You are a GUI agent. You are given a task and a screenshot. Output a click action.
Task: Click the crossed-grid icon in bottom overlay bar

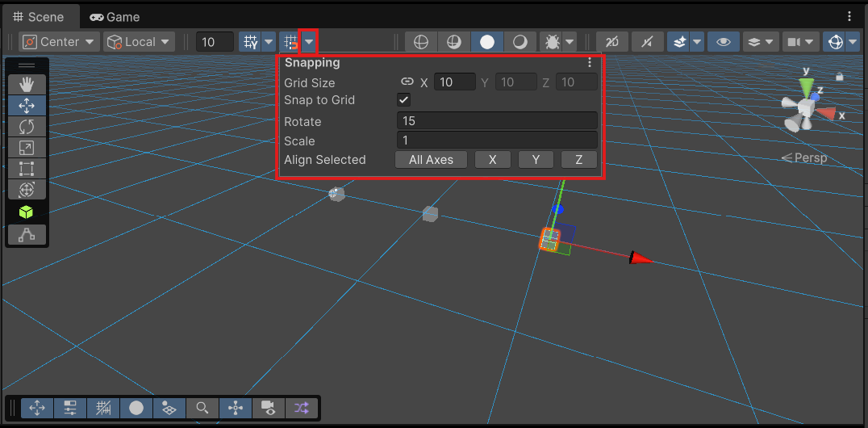click(x=103, y=409)
